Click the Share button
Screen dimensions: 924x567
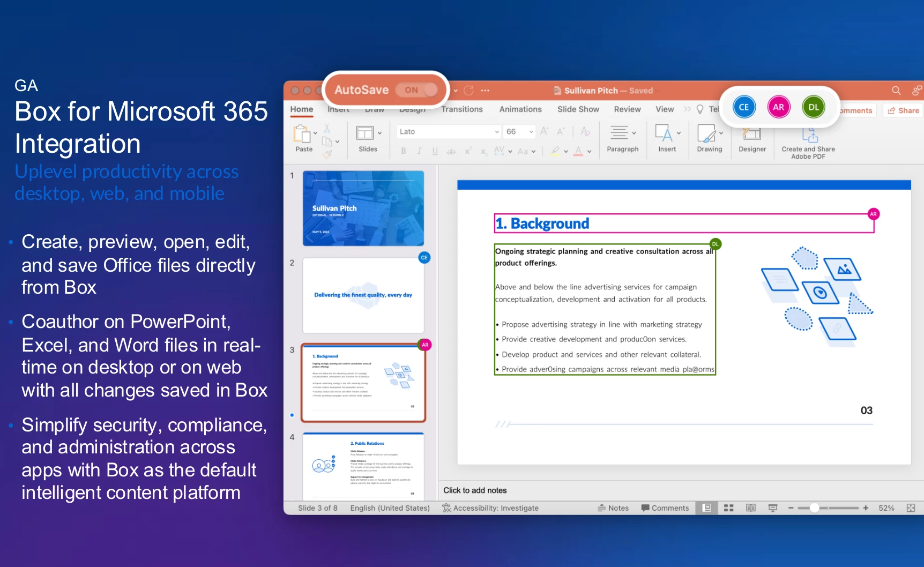coord(903,110)
